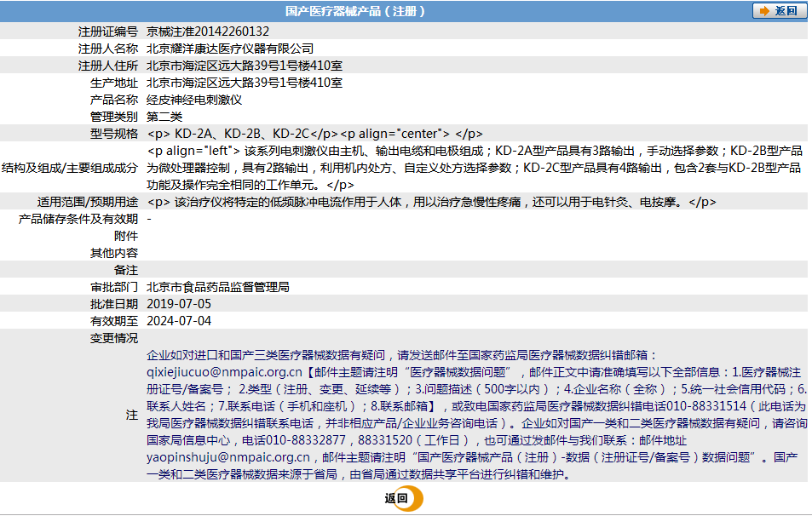The image size is (812, 516).
Task: Click the yaopinshuju@nmpaic.org.cn email address
Action: point(228,457)
